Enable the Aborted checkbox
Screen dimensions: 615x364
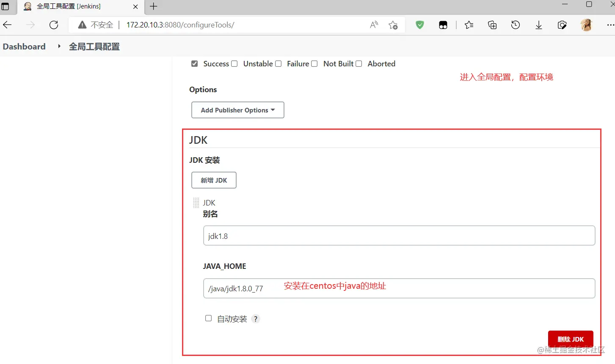pos(359,64)
